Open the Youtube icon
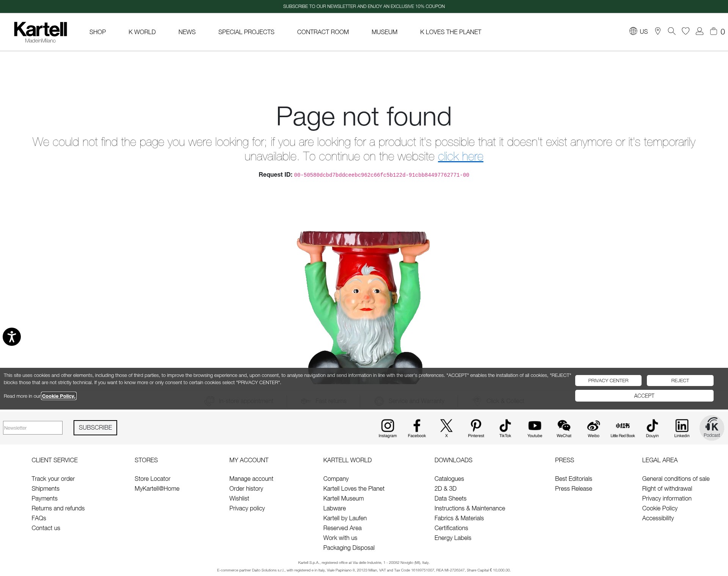This screenshot has height=576, width=728. pyautogui.click(x=535, y=428)
